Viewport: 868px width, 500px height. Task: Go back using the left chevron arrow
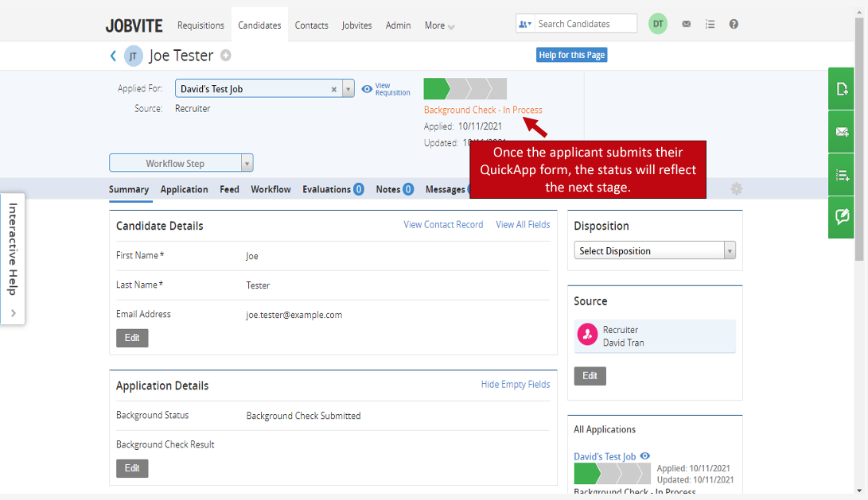click(x=113, y=56)
